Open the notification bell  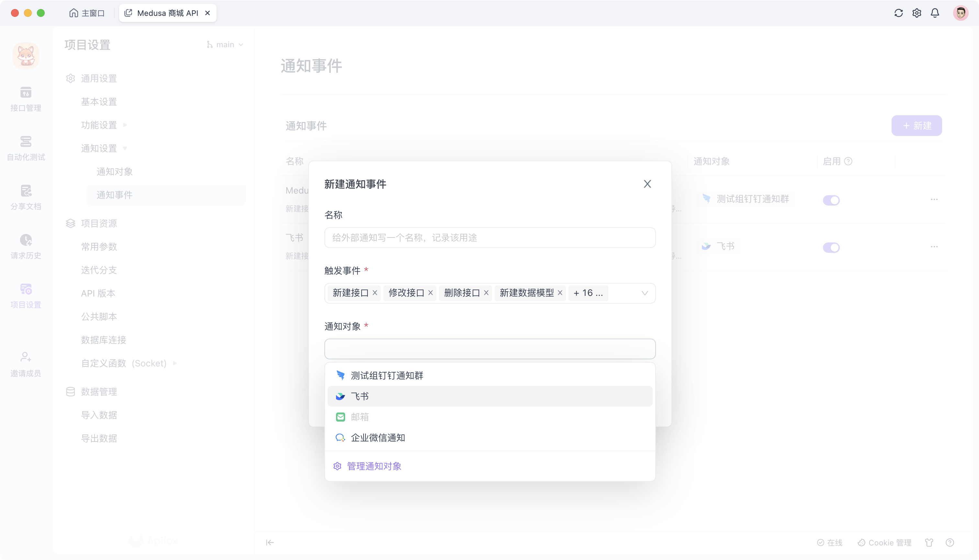935,13
